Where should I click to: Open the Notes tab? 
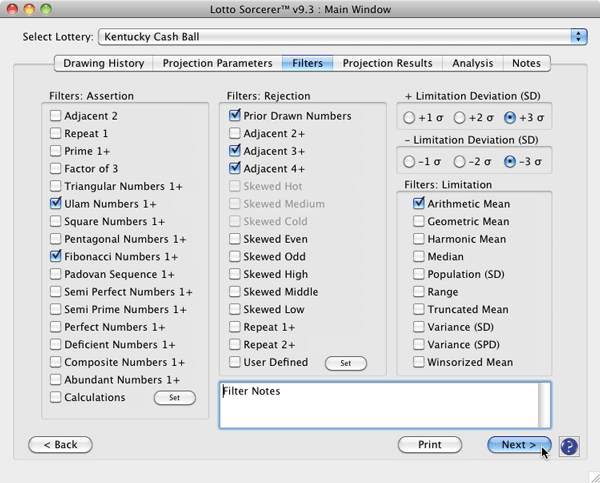click(526, 63)
